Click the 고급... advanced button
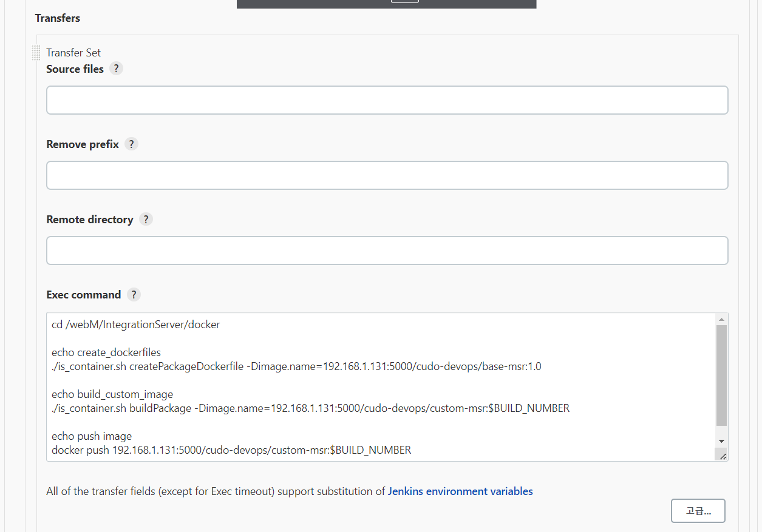The height and width of the screenshot is (532, 762). coord(698,511)
